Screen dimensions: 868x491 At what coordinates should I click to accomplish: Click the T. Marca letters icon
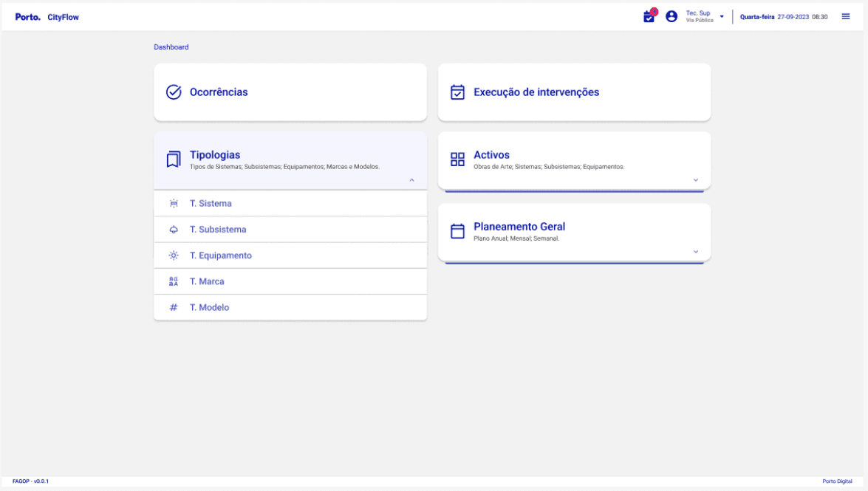174,282
